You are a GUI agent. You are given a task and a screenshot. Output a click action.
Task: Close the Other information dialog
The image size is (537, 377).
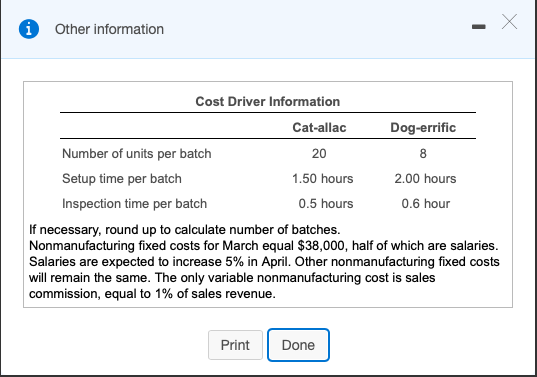pos(509,22)
